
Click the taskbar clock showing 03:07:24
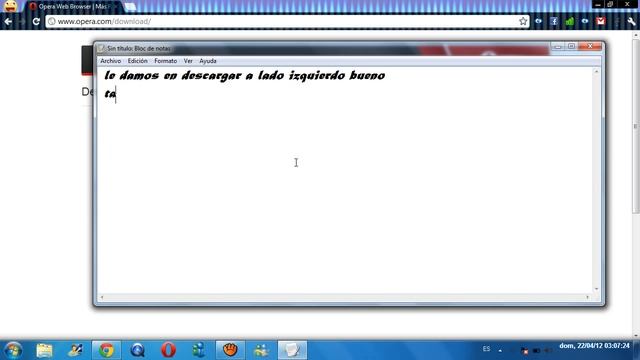(x=594, y=346)
